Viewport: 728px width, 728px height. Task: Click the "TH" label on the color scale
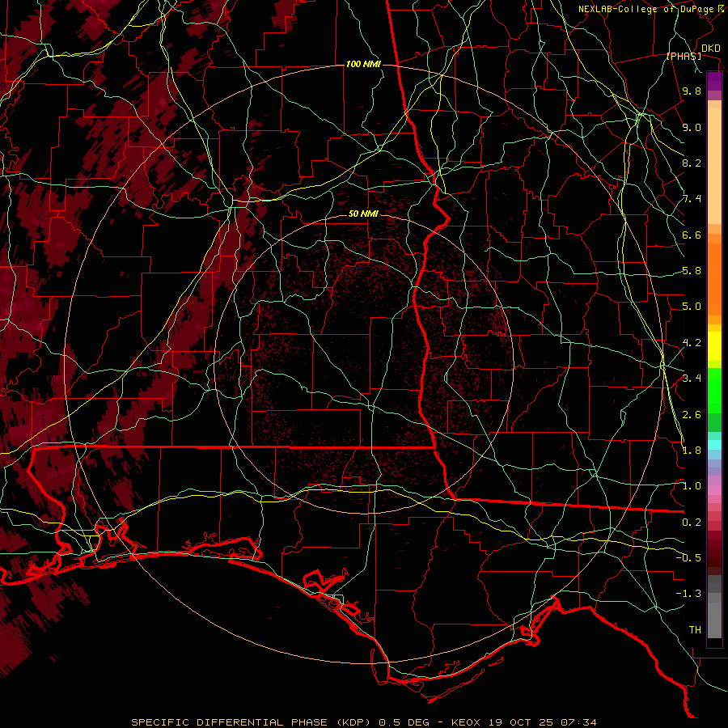(x=695, y=630)
